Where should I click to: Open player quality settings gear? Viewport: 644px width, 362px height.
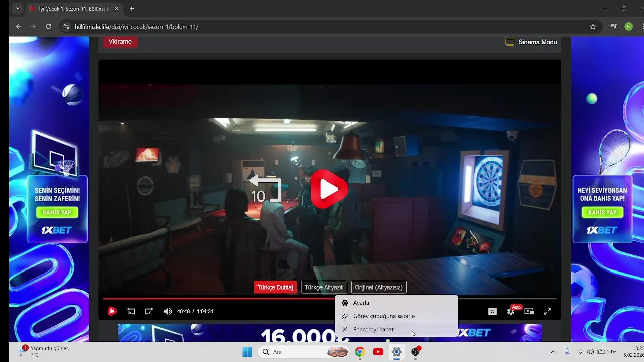point(511,312)
